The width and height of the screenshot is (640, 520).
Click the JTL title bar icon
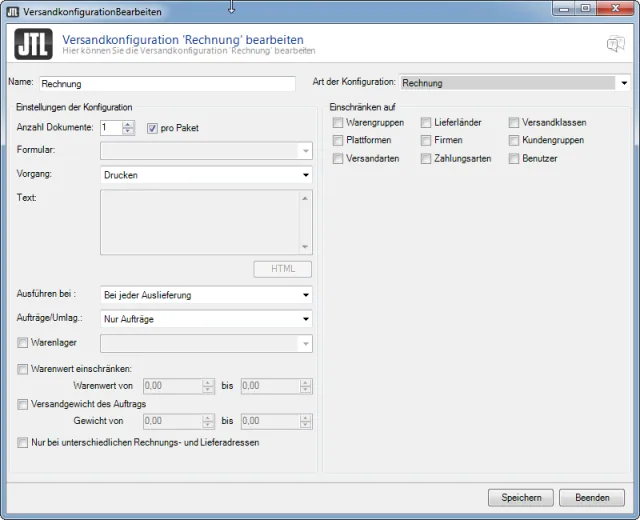point(13,12)
